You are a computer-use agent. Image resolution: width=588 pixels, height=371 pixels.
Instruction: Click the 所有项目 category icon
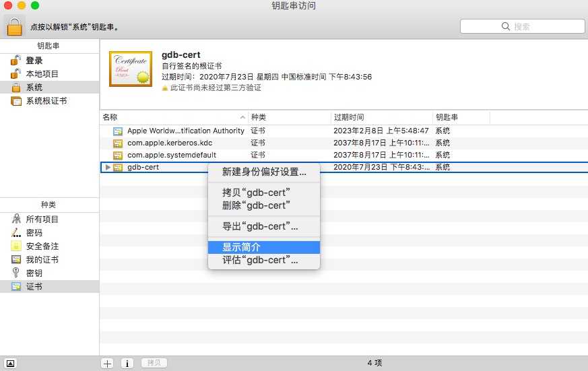[16, 219]
